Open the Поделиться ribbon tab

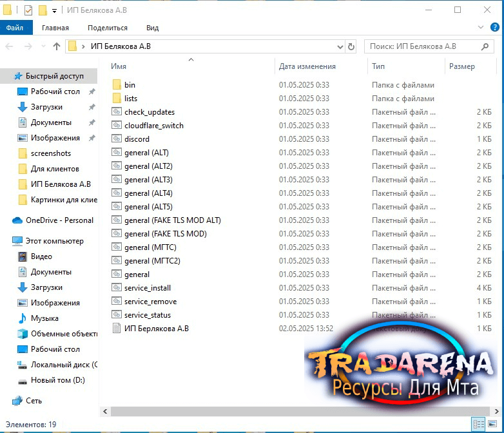[x=108, y=28]
